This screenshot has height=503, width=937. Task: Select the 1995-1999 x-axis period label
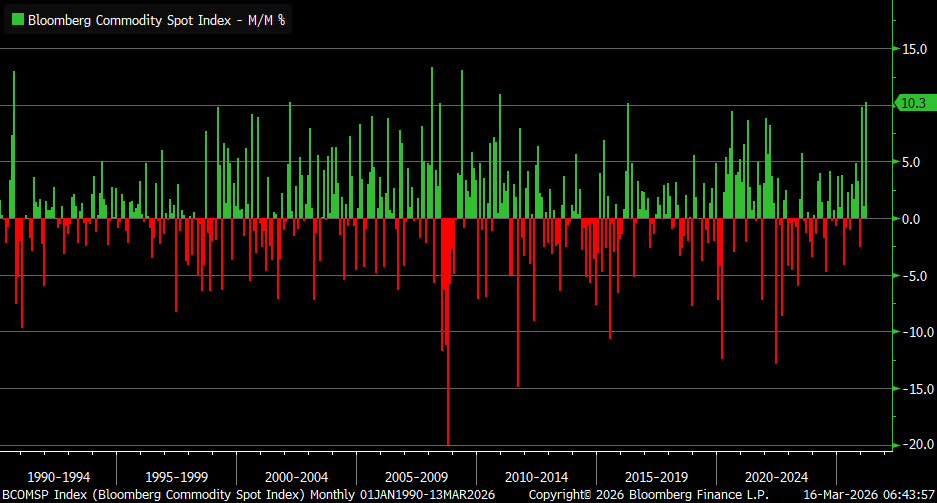tap(177, 477)
